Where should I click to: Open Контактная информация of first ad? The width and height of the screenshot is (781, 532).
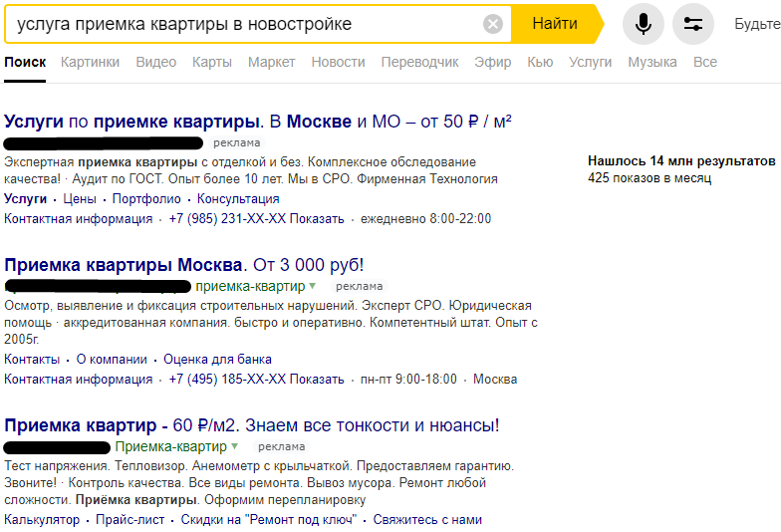[78, 219]
